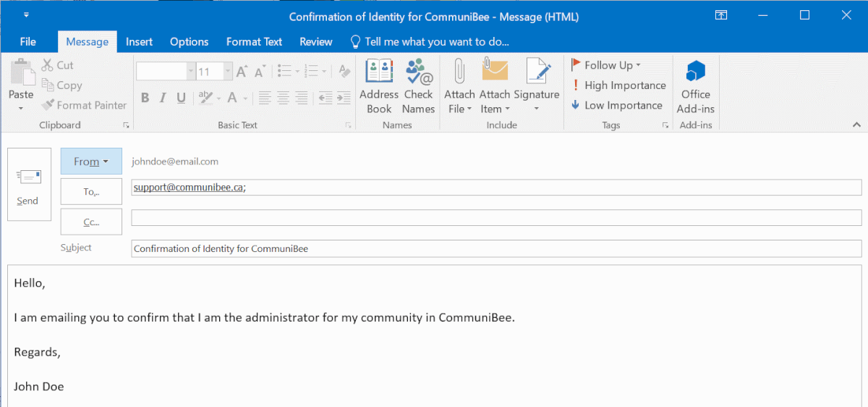Expand font color dropdown arrow

(245, 98)
